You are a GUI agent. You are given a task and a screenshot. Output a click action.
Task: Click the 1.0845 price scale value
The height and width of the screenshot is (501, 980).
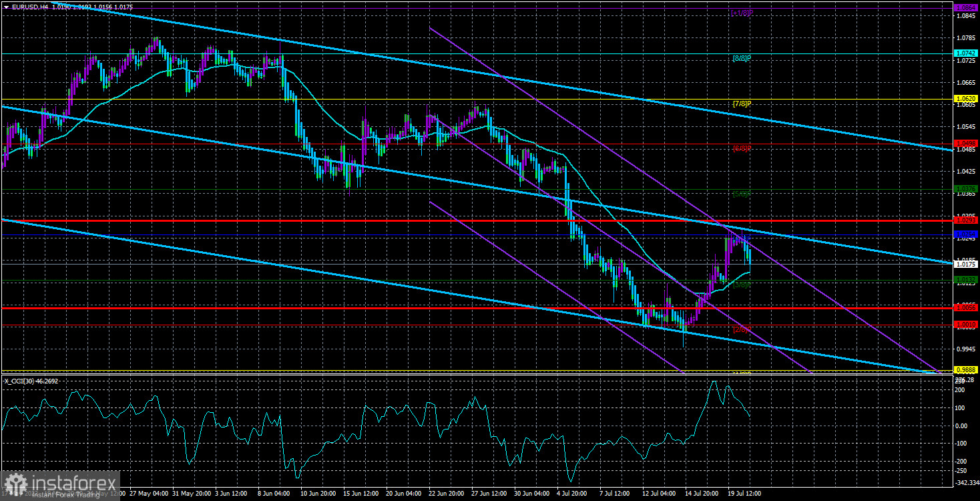tap(965, 17)
